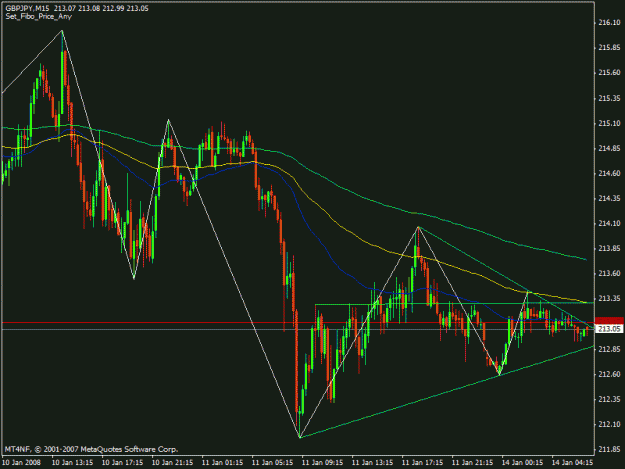The width and height of the screenshot is (625, 469).
Task: Click the 212.85 price axis label
Action: 609,349
